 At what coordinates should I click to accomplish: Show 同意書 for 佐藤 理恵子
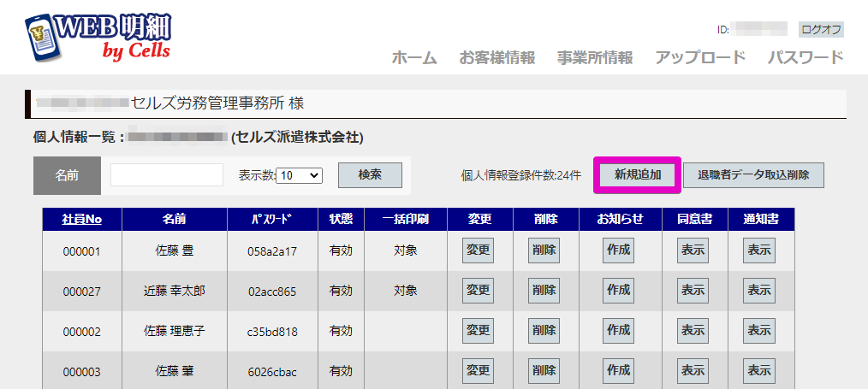[693, 331]
